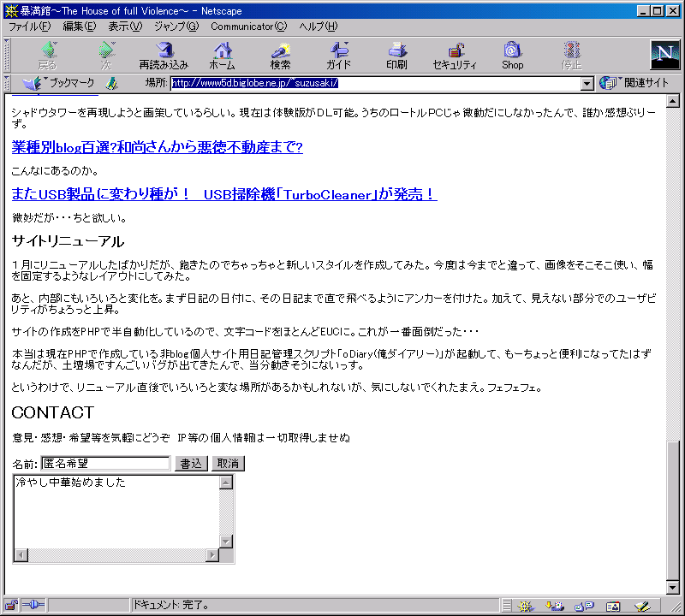Click the URL location field
The image size is (685, 616).
pos(376,83)
